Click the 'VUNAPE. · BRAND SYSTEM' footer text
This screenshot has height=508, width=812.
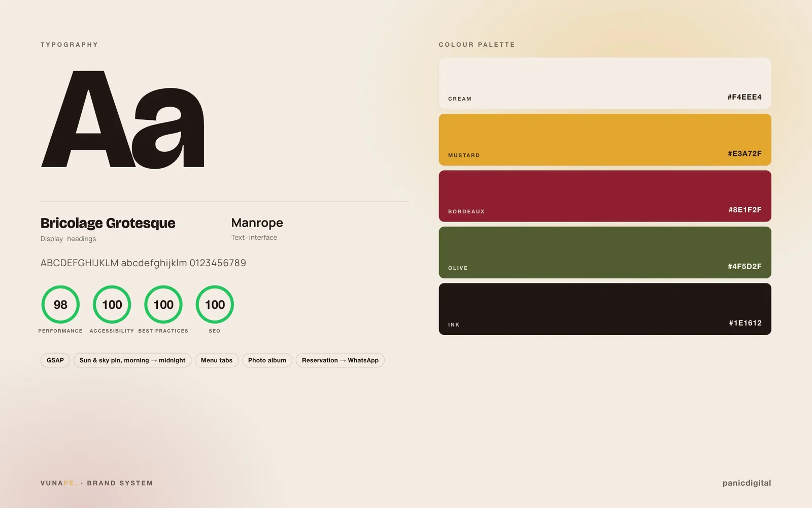point(97,483)
